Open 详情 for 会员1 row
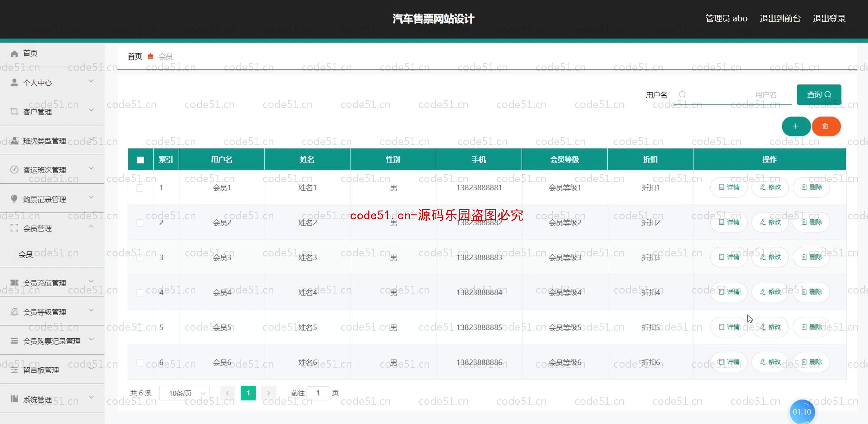The height and width of the screenshot is (424, 868). [x=729, y=187]
